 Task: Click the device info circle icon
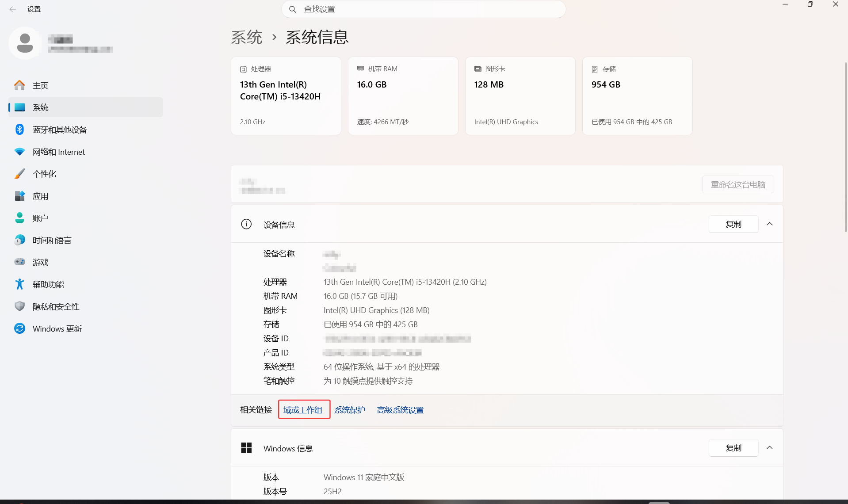tap(246, 224)
